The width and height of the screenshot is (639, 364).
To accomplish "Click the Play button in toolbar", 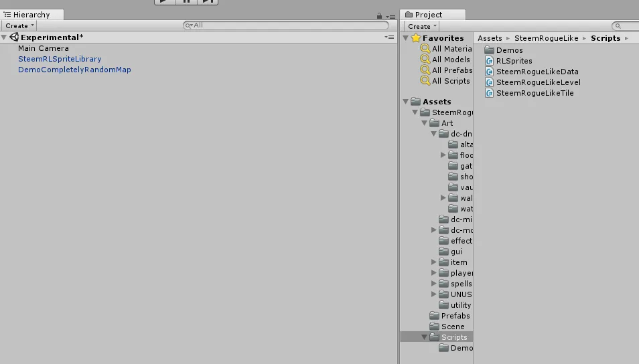I will pos(165,1).
